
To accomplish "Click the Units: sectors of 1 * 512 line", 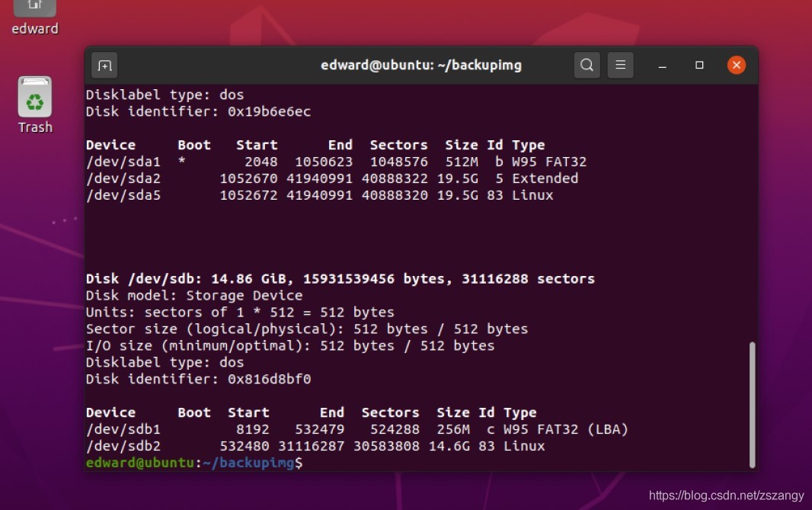I will pos(240,313).
